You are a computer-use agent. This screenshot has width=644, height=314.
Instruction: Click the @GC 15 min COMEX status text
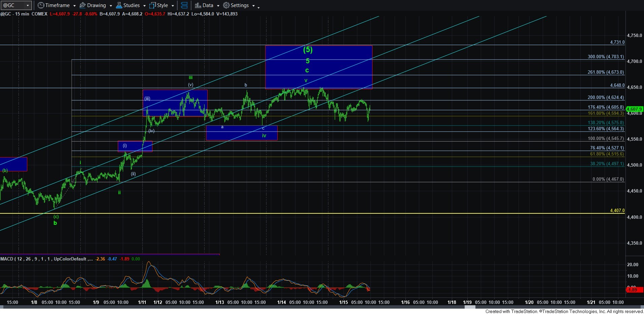click(24, 14)
